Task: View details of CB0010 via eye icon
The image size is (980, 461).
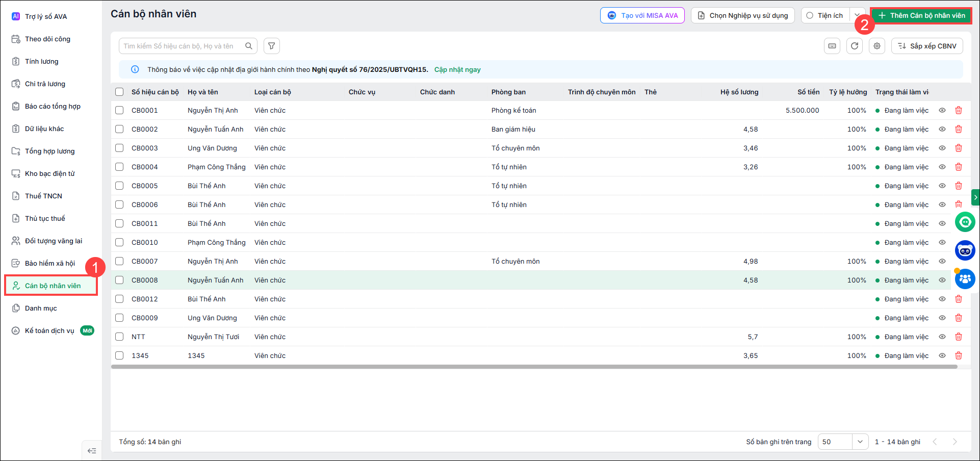Action: click(942, 242)
